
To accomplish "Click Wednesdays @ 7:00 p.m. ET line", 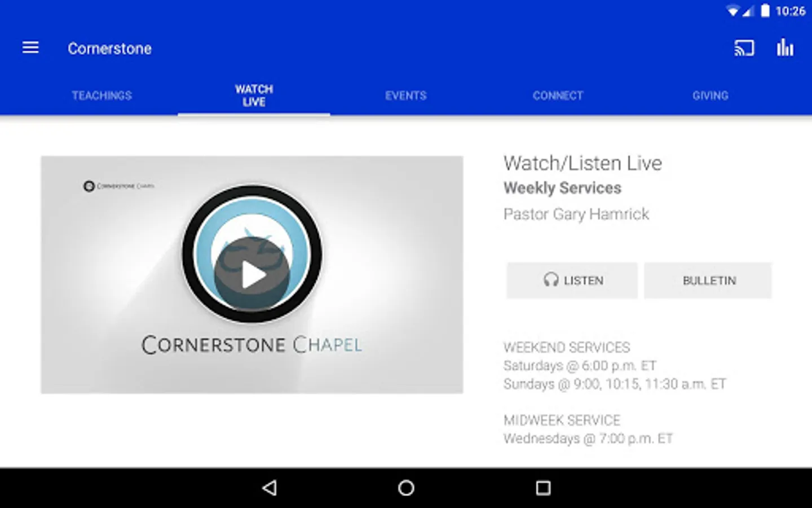I will (x=588, y=439).
